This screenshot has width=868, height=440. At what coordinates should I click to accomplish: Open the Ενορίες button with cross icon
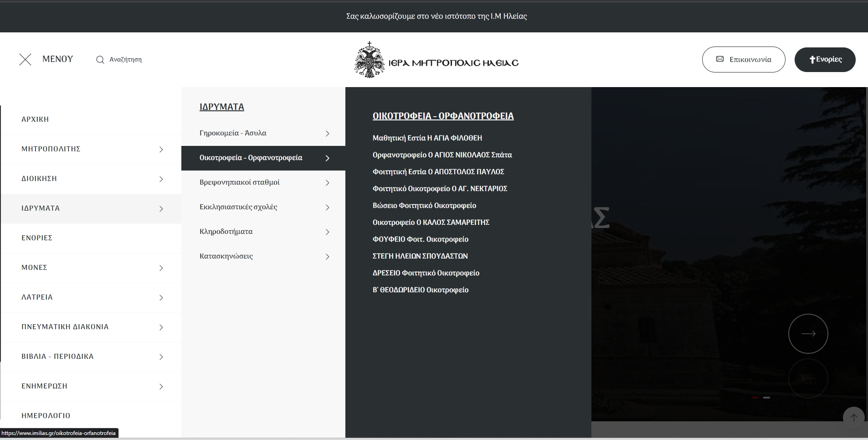pos(825,60)
